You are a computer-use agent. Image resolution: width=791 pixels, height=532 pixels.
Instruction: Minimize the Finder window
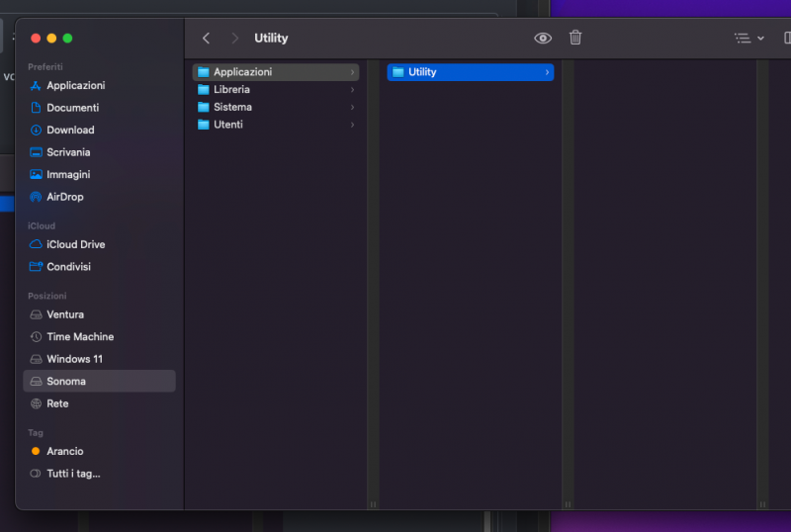pyautogui.click(x=51, y=39)
